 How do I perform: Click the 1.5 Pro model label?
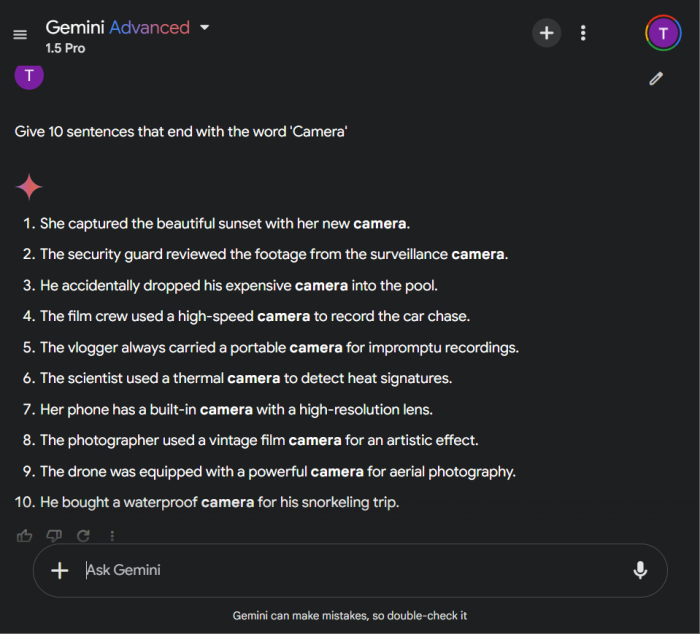pyautogui.click(x=65, y=47)
